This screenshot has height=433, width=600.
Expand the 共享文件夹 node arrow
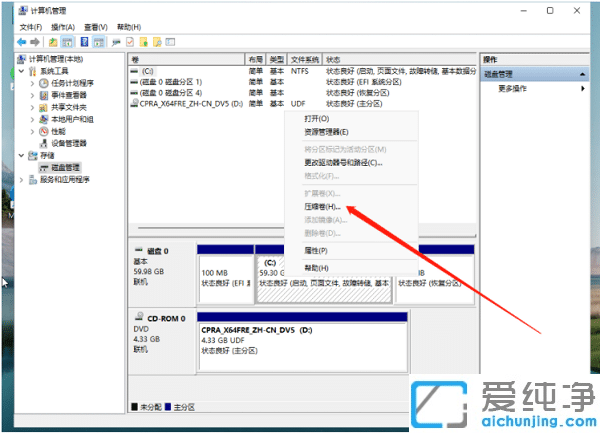(33, 107)
